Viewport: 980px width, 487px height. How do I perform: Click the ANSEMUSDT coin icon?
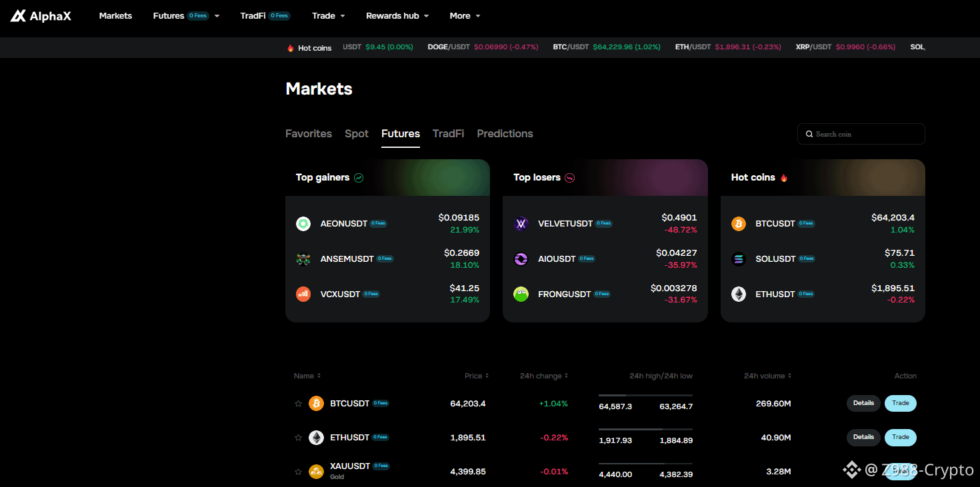pos(303,259)
